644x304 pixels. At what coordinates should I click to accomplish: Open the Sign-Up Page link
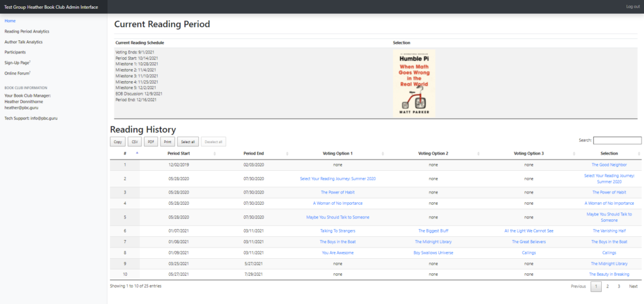[17, 63]
